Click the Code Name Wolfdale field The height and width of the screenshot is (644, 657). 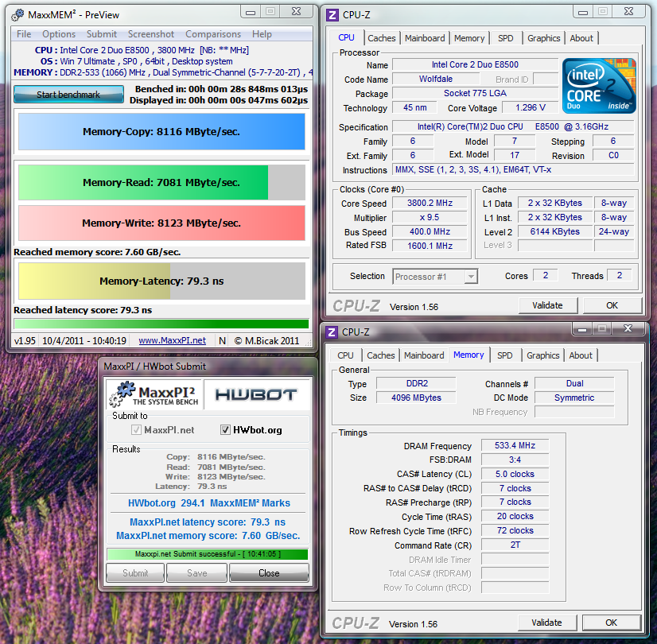pyautogui.click(x=436, y=80)
